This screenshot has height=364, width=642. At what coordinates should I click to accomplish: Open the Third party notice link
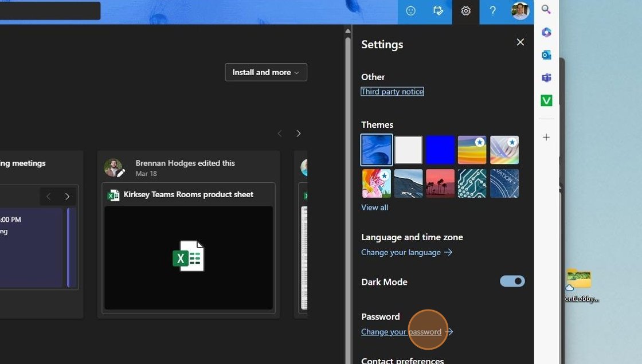[x=392, y=92]
